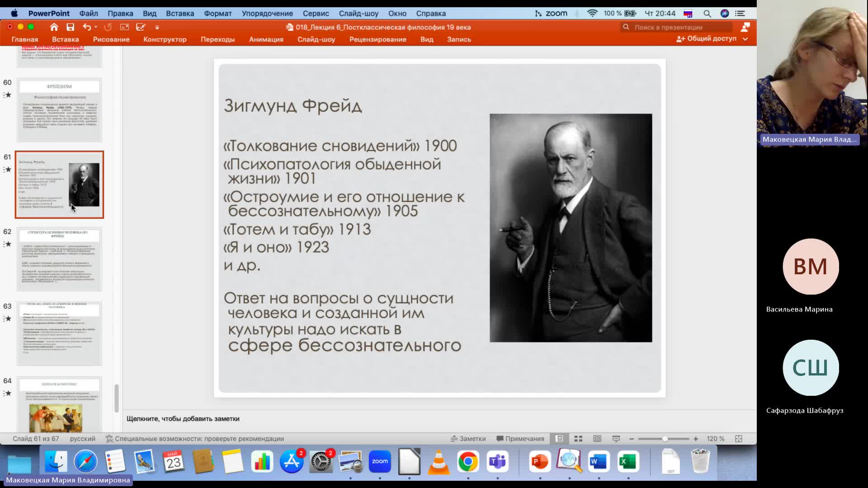Open Microsoft Teams from the Dock
The image size is (868, 488).
coord(497,462)
